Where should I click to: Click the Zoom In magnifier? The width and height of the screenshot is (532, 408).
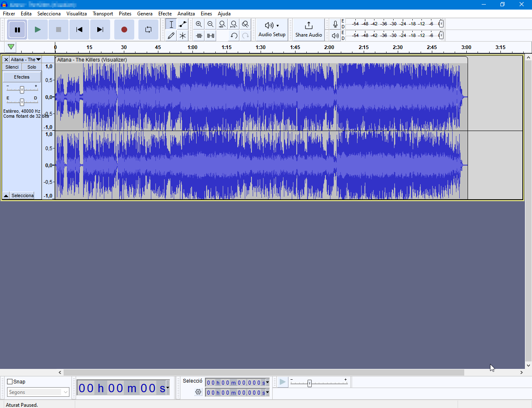(x=199, y=24)
